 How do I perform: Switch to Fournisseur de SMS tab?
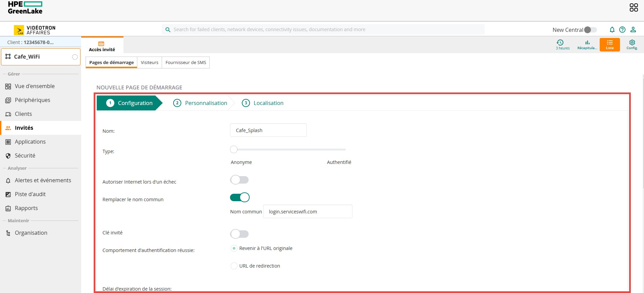click(186, 63)
